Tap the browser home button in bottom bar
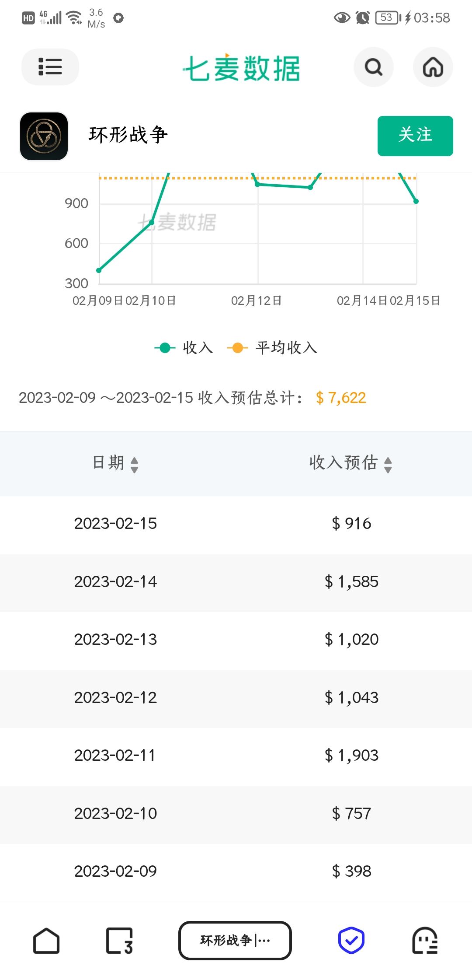This screenshot has width=472, height=980. [46, 941]
